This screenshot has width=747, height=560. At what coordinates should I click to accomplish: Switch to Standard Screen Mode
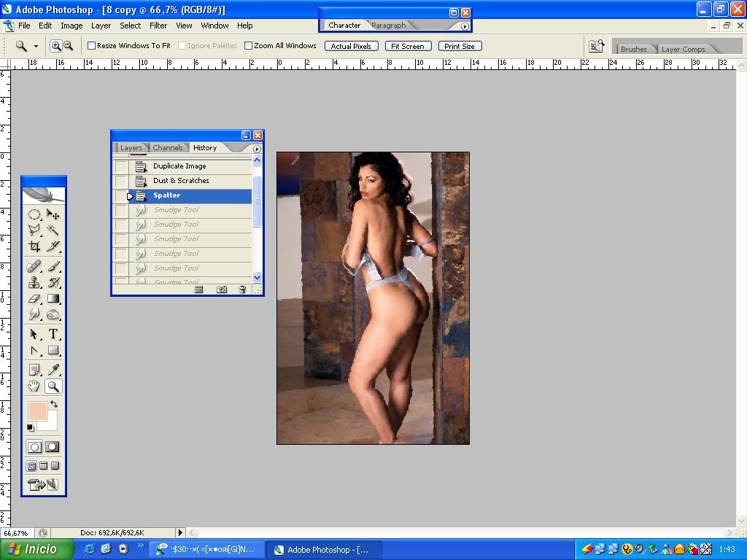[x=31, y=466]
